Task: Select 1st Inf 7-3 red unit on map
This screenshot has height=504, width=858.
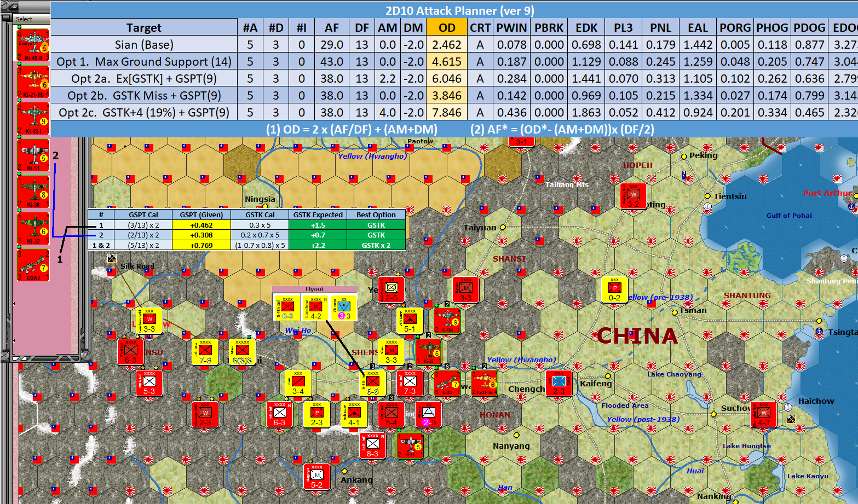Action: [x=410, y=383]
